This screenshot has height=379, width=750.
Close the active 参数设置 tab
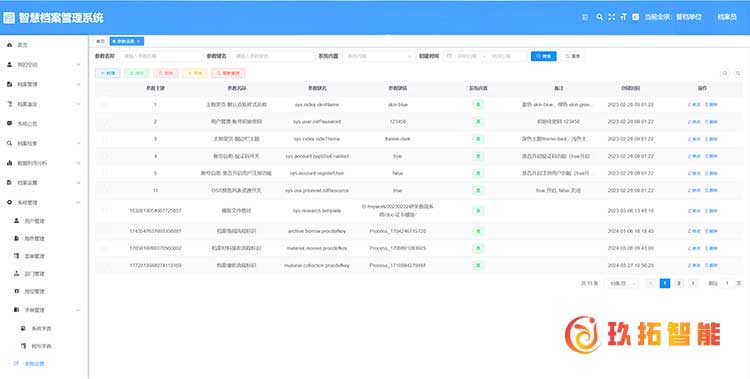click(139, 42)
